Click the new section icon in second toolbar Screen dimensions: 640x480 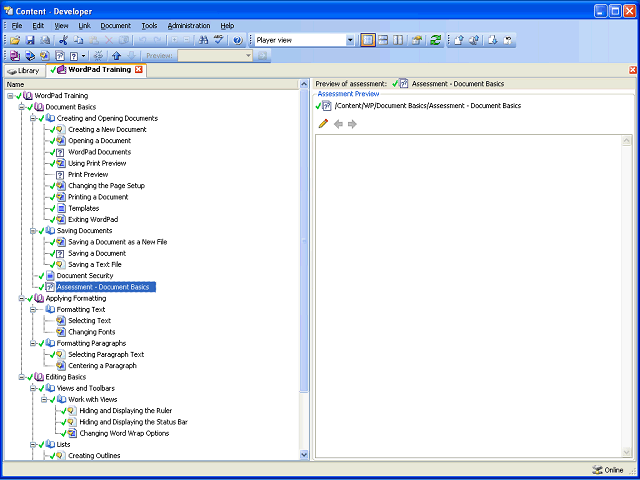click(x=30, y=56)
